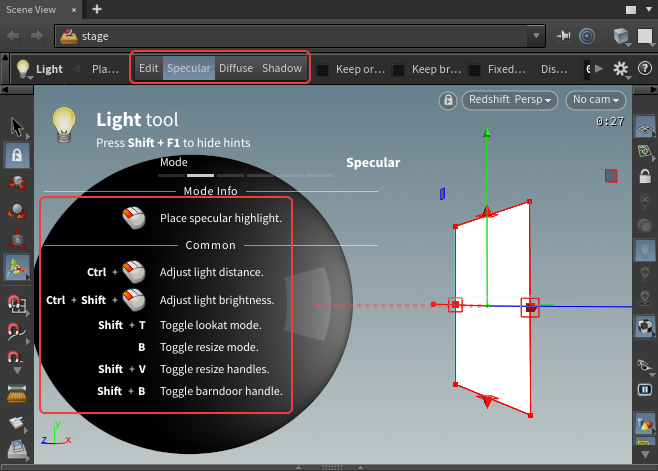
Task: Open the top-right pane menu arrow
Action: pos(648,9)
